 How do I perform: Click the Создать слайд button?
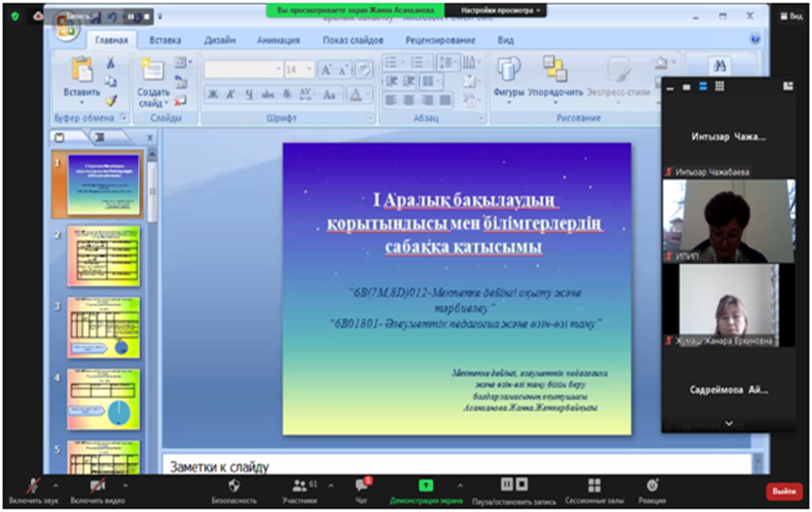coord(150,78)
